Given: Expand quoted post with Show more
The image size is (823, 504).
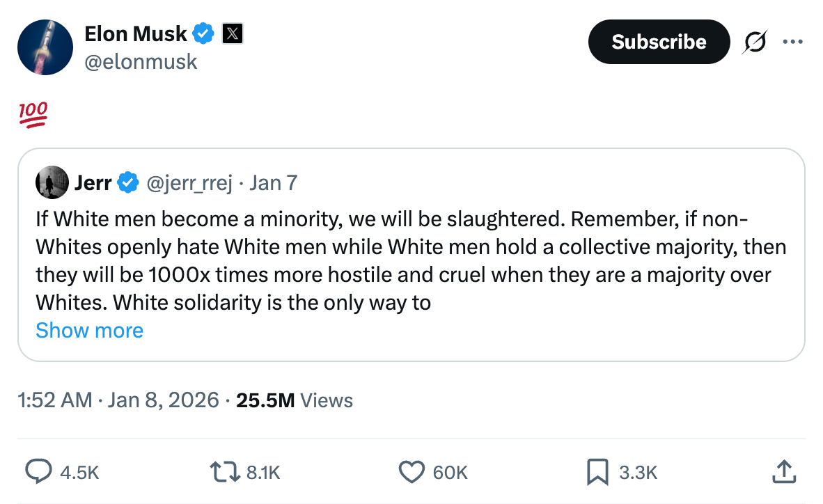Looking at the screenshot, I should click(x=89, y=330).
